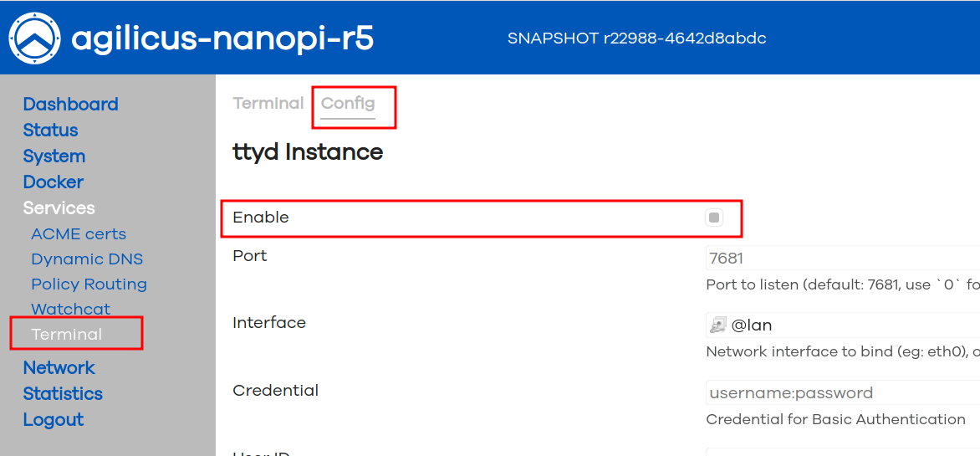Expand the Docker menu
The height and width of the screenshot is (456, 980).
54,182
